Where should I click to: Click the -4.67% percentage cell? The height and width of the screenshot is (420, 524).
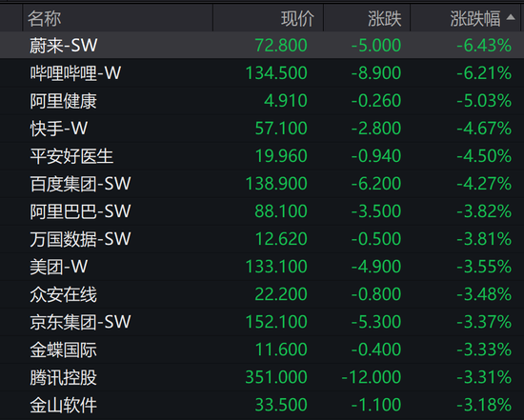click(x=484, y=129)
